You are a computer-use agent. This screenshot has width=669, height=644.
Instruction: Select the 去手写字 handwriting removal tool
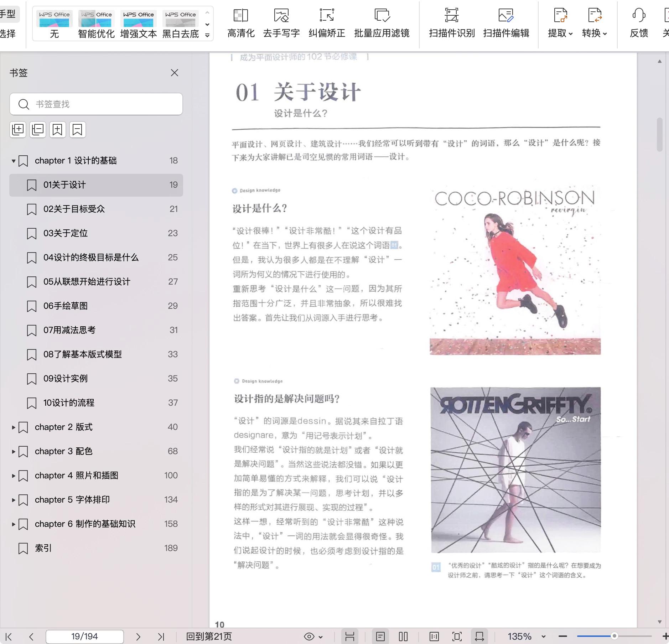(281, 23)
